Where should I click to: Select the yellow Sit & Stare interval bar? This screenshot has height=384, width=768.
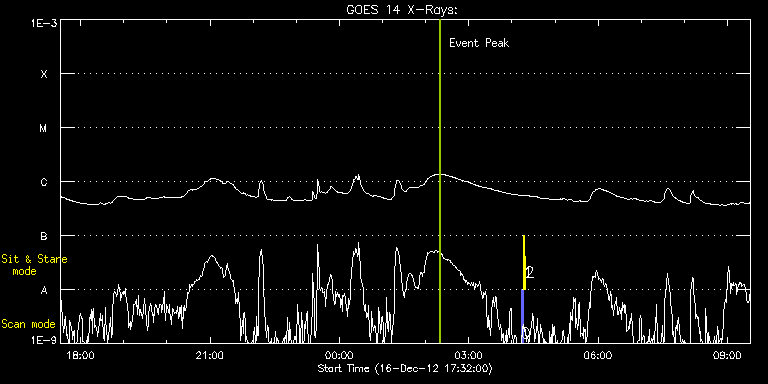[x=524, y=263]
